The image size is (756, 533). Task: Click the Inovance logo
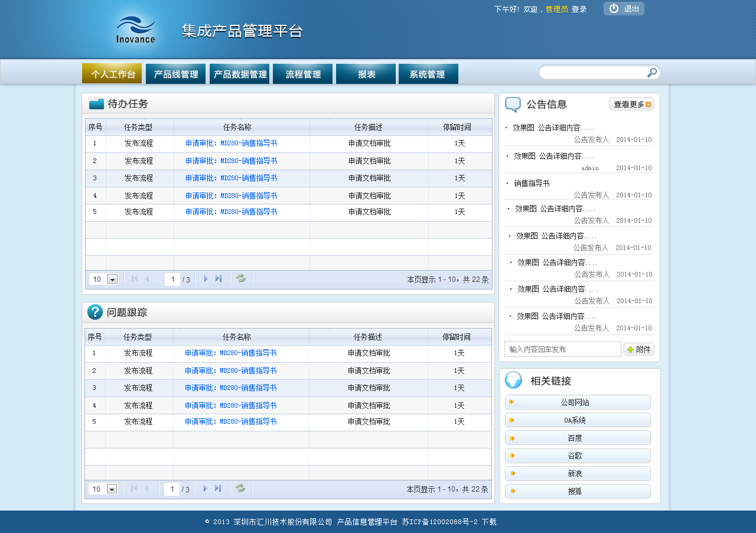[136, 30]
